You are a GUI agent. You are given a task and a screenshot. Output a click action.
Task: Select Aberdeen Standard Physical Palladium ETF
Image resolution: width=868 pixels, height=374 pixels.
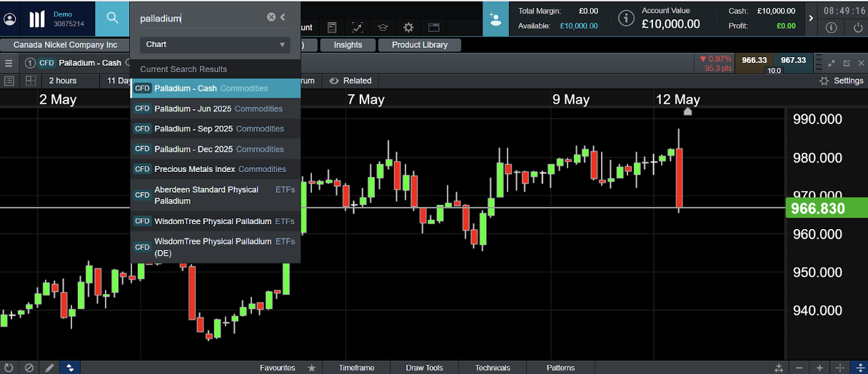pos(215,195)
